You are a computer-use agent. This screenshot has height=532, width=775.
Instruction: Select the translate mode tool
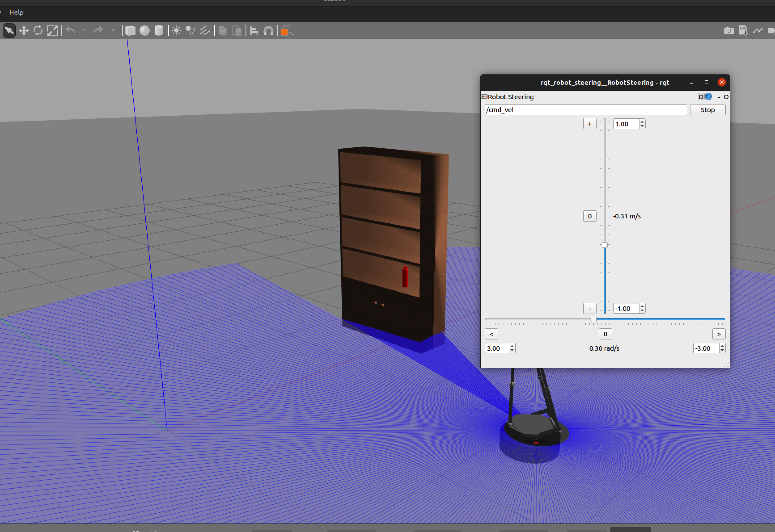pyautogui.click(x=24, y=31)
